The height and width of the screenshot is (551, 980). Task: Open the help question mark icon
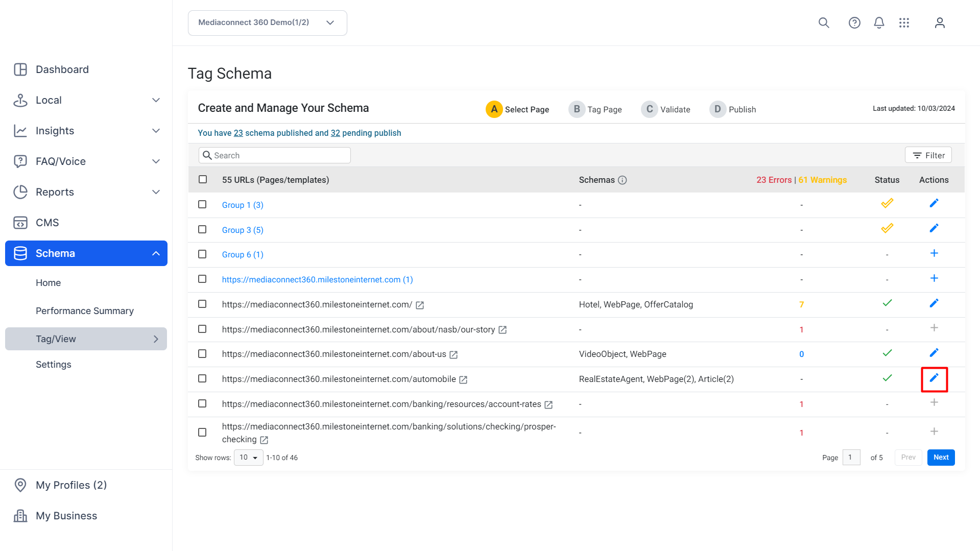click(x=854, y=23)
